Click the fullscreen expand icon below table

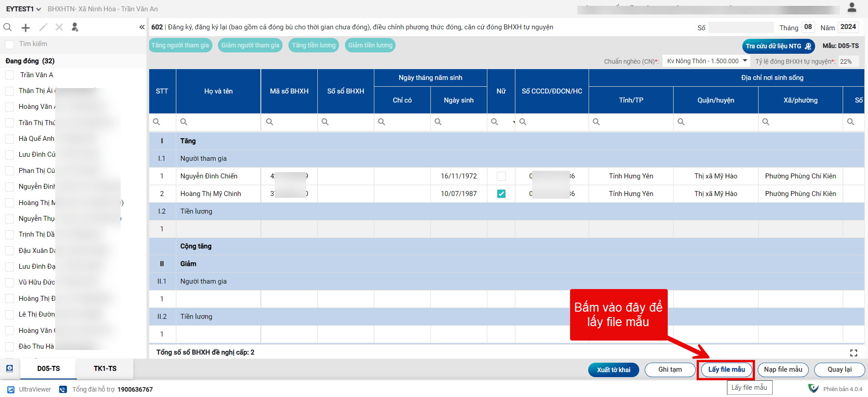point(854,353)
